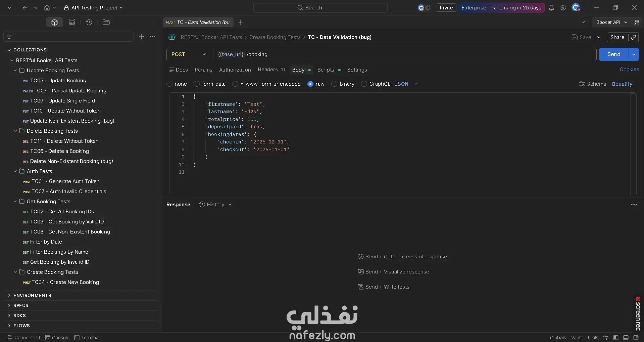Click the user avatar in the top bar
The height and width of the screenshot is (342, 644).
tap(576, 7)
